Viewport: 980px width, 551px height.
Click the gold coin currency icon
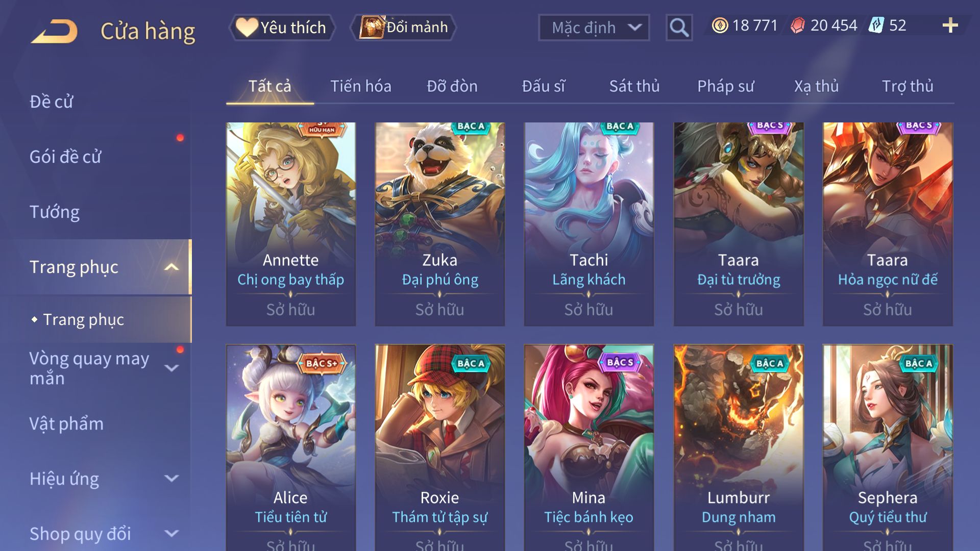(x=720, y=26)
